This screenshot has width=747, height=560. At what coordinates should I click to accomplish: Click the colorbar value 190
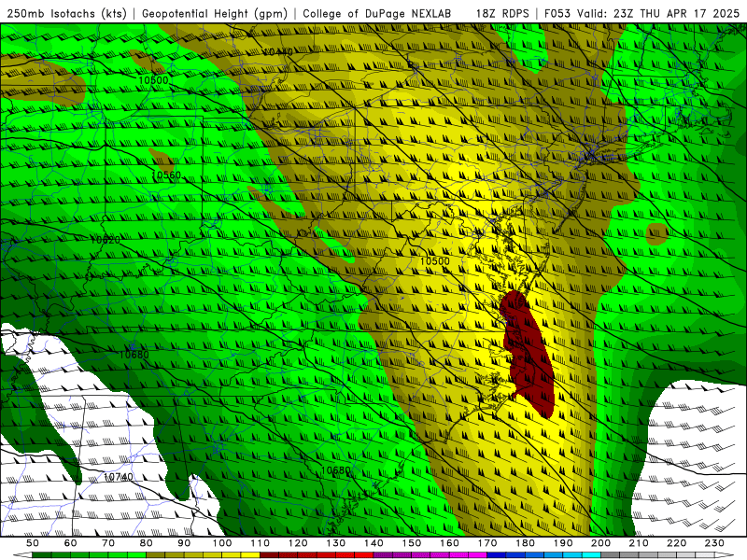(563, 543)
